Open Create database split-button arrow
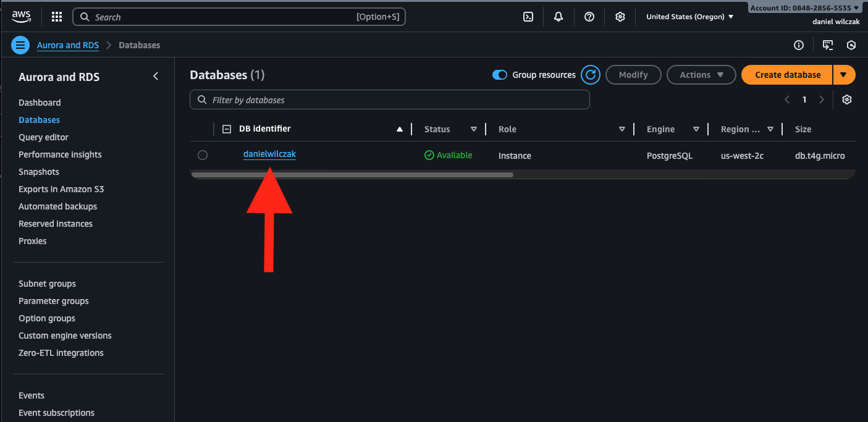This screenshot has width=868, height=422. 844,75
